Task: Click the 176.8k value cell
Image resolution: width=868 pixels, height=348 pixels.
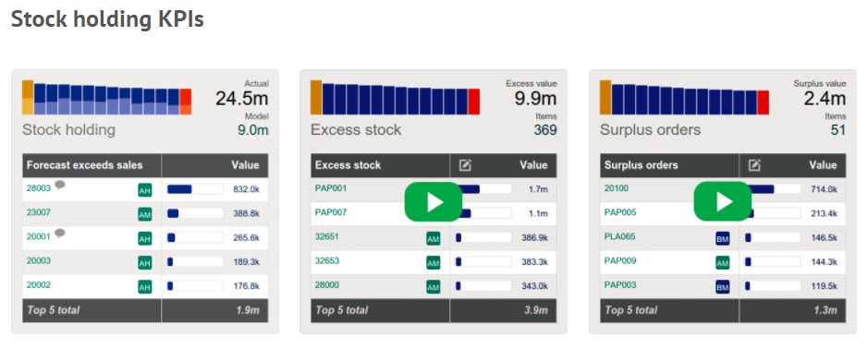Action: point(246,286)
